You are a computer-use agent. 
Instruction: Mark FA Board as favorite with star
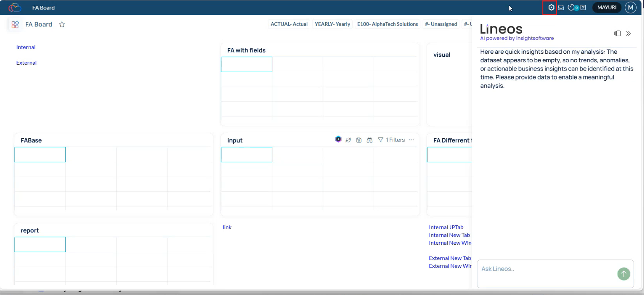click(62, 25)
